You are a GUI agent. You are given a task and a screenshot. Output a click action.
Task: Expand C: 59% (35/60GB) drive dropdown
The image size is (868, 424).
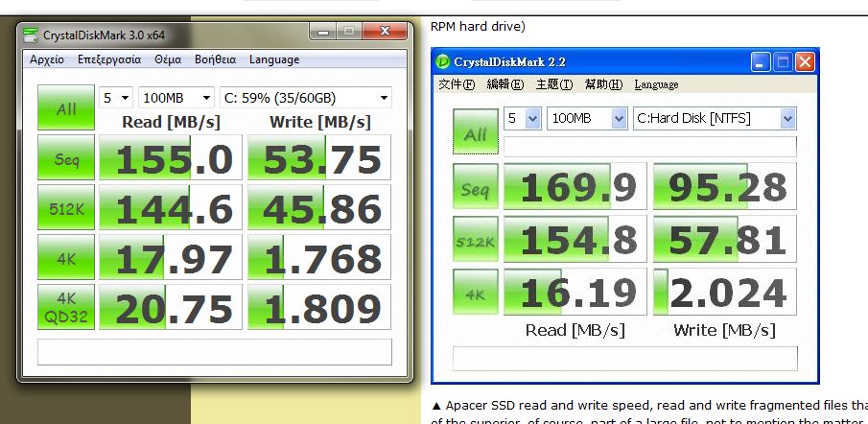click(384, 98)
